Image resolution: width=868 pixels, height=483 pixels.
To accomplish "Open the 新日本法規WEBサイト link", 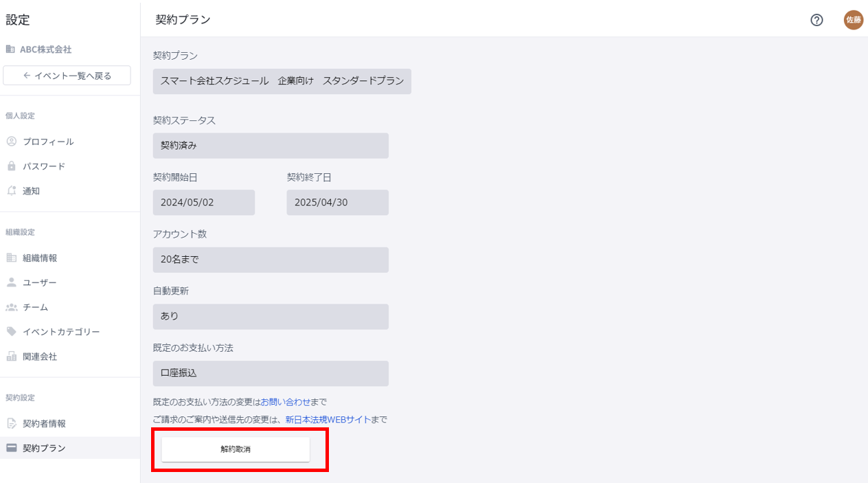I will [328, 419].
